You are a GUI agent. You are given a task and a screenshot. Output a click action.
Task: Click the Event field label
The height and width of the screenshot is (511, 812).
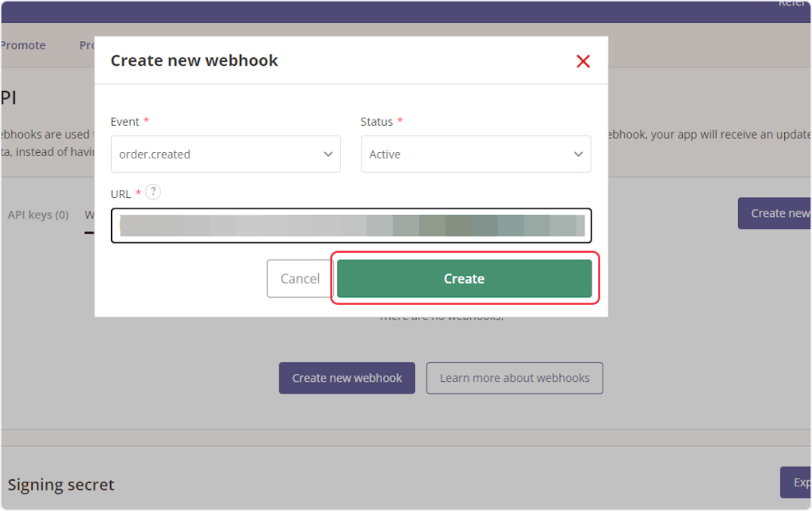pos(124,122)
